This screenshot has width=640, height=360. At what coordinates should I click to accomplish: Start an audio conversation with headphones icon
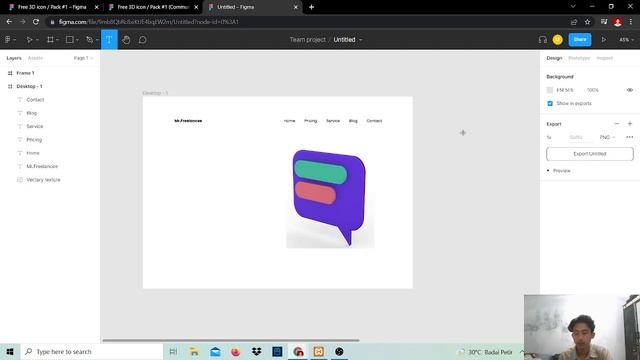[542, 40]
